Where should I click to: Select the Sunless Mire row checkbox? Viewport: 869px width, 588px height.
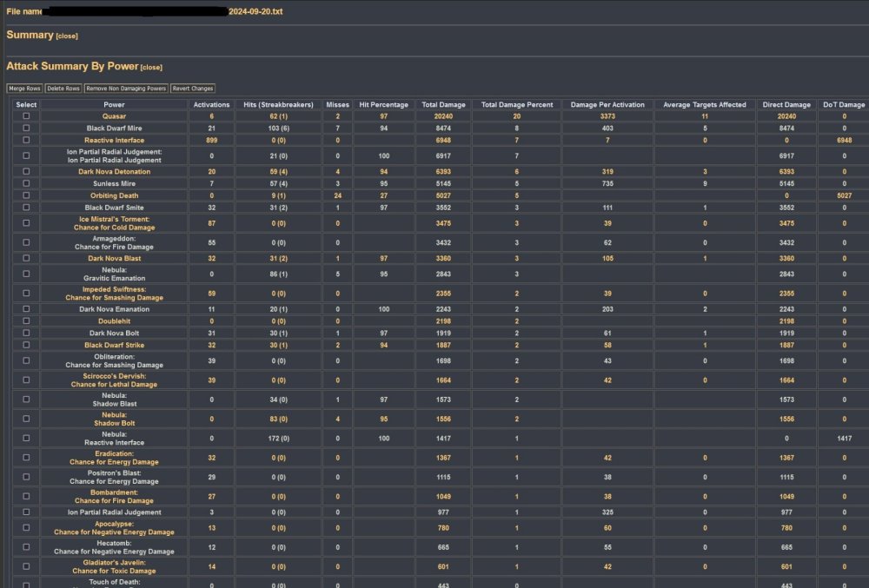26,183
